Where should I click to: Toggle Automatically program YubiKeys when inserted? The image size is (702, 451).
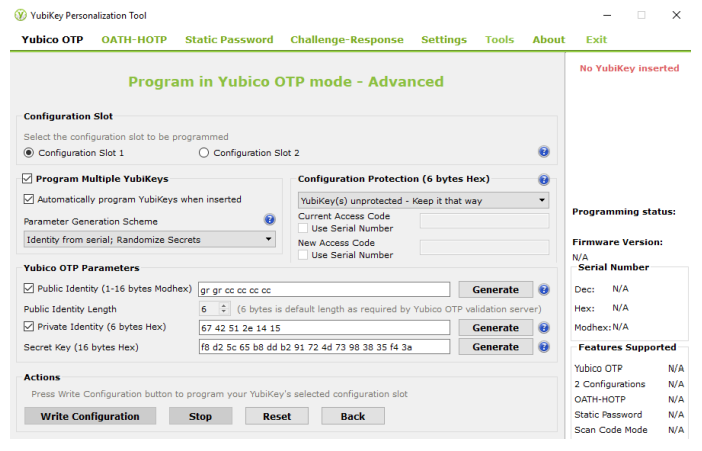(29, 199)
